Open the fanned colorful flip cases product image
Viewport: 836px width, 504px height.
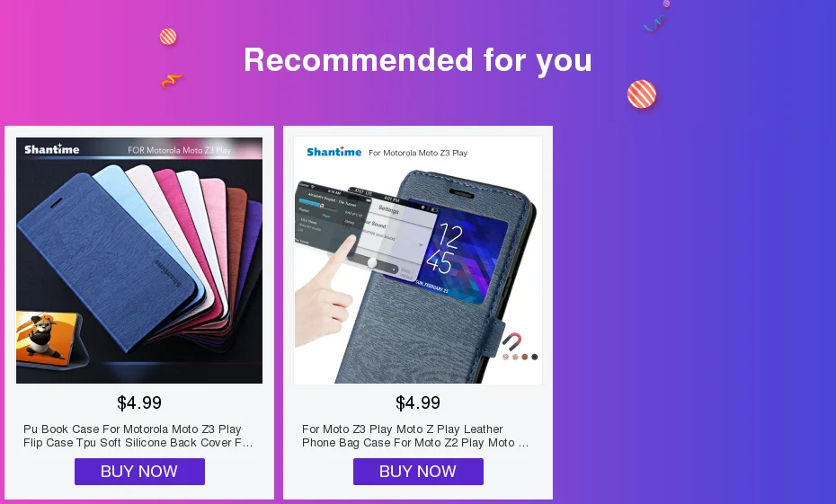(139, 261)
